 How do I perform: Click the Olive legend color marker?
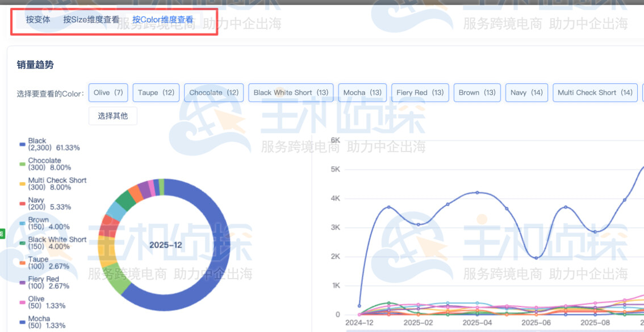(23, 302)
